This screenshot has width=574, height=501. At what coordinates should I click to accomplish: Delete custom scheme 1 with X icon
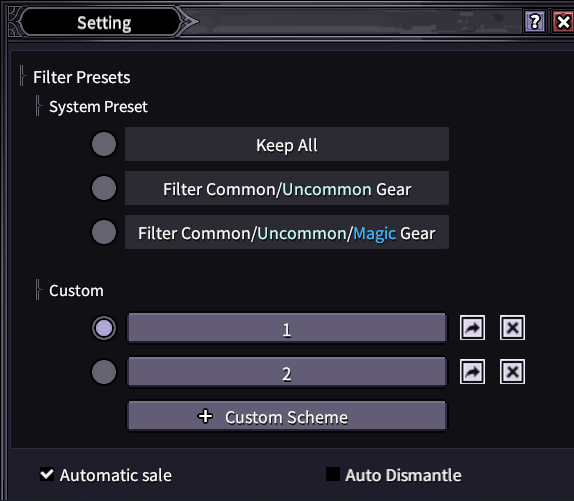[512, 328]
